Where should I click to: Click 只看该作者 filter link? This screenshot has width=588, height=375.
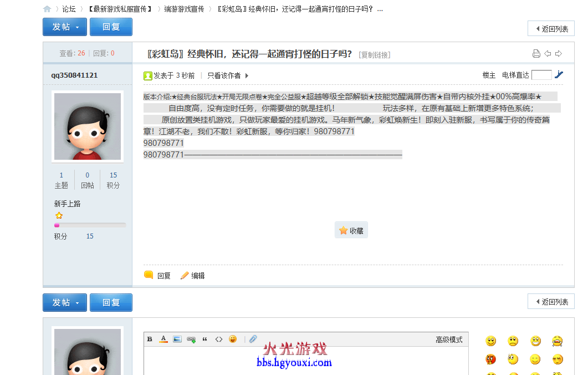pos(224,76)
